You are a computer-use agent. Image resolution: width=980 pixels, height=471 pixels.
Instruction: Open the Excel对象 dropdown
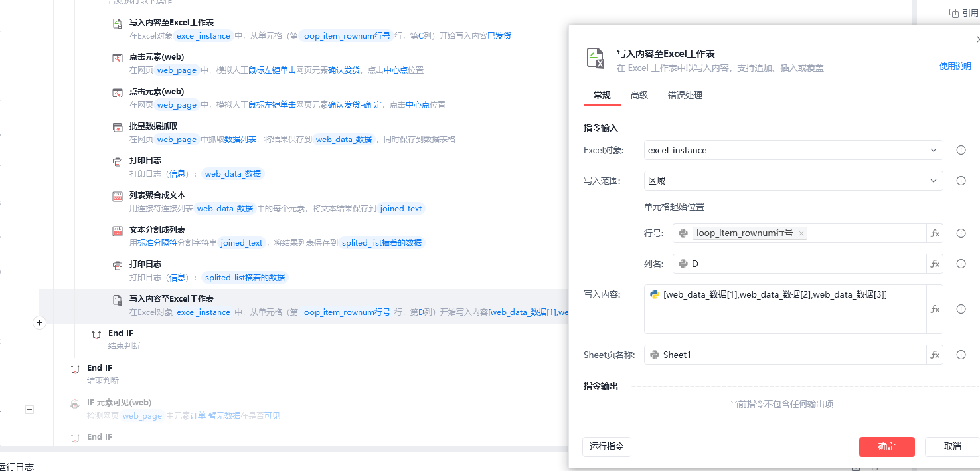pos(793,150)
